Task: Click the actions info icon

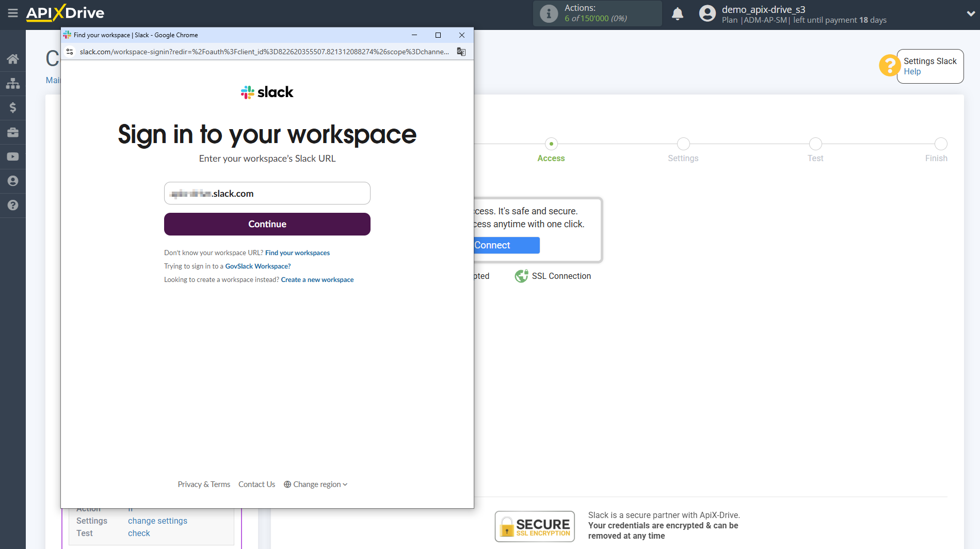Action: click(549, 13)
